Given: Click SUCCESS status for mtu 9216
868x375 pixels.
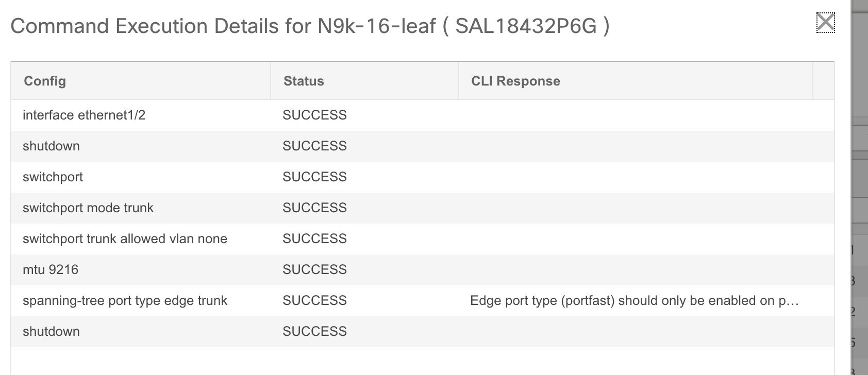Looking at the screenshot, I should pos(314,269).
